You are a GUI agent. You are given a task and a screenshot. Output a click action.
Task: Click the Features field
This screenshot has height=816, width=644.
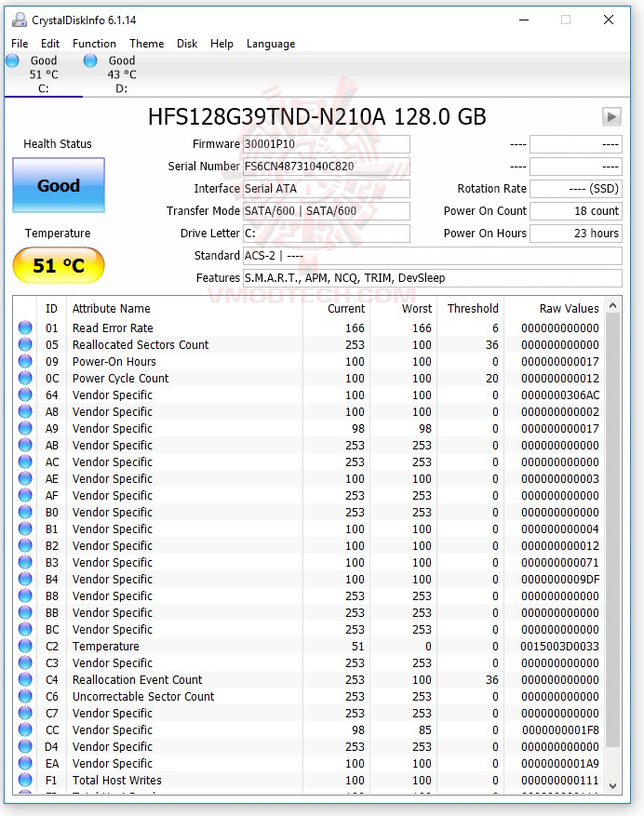coord(433,278)
